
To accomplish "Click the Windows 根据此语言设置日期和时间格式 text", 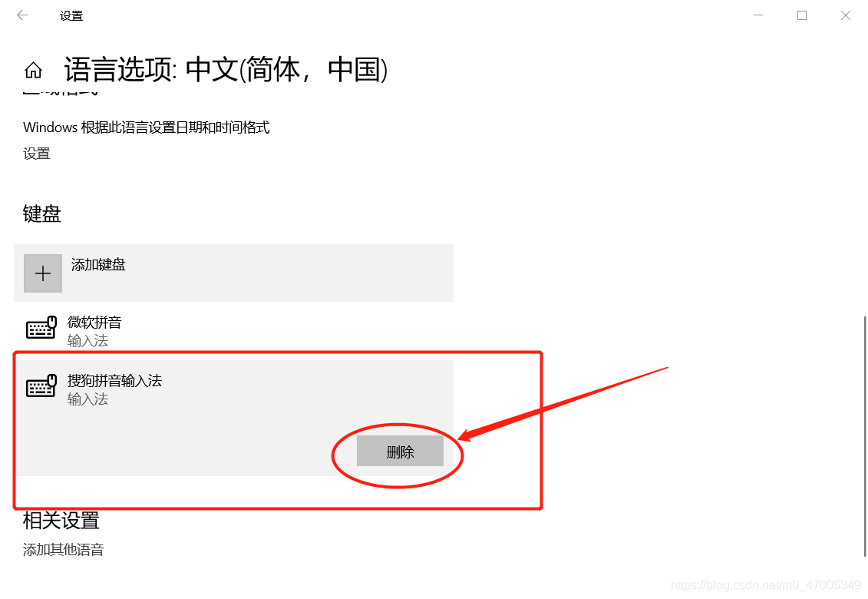I will pyautogui.click(x=146, y=127).
